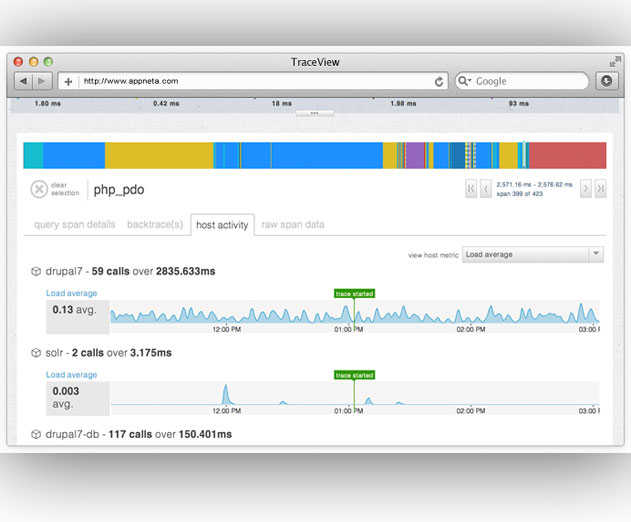Reload the page with the refresh icon
This screenshot has height=522, width=631.
pos(439,82)
